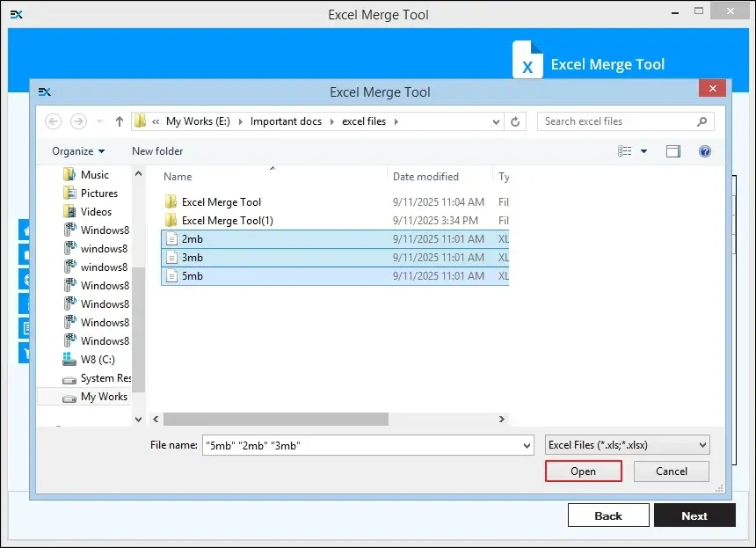
Task: Expand the view options dropdown arrow
Action: coord(643,151)
